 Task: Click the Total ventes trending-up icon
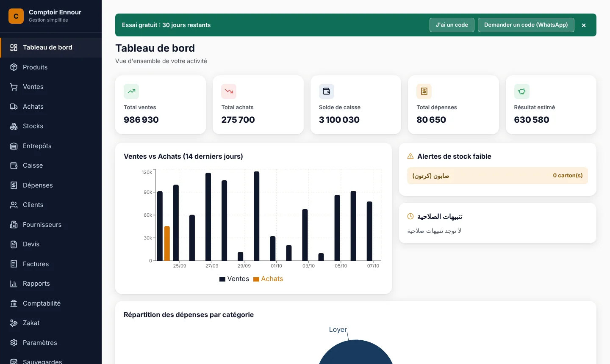[x=131, y=91]
